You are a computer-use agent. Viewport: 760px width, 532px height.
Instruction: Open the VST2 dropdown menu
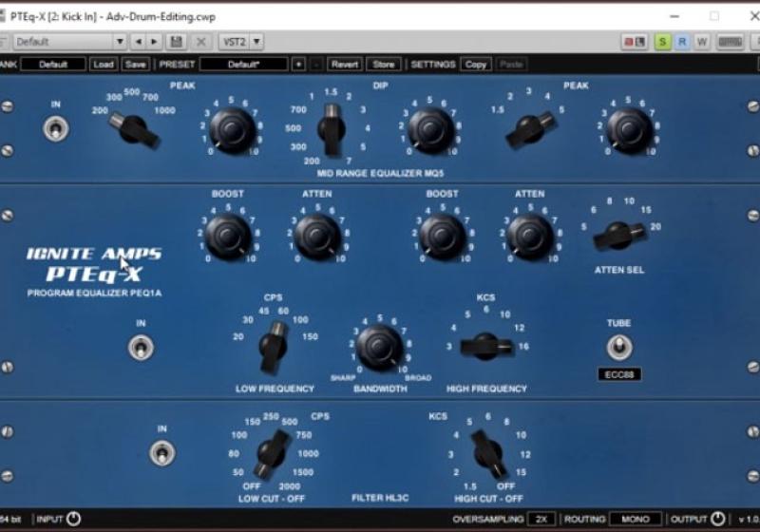tap(241, 42)
